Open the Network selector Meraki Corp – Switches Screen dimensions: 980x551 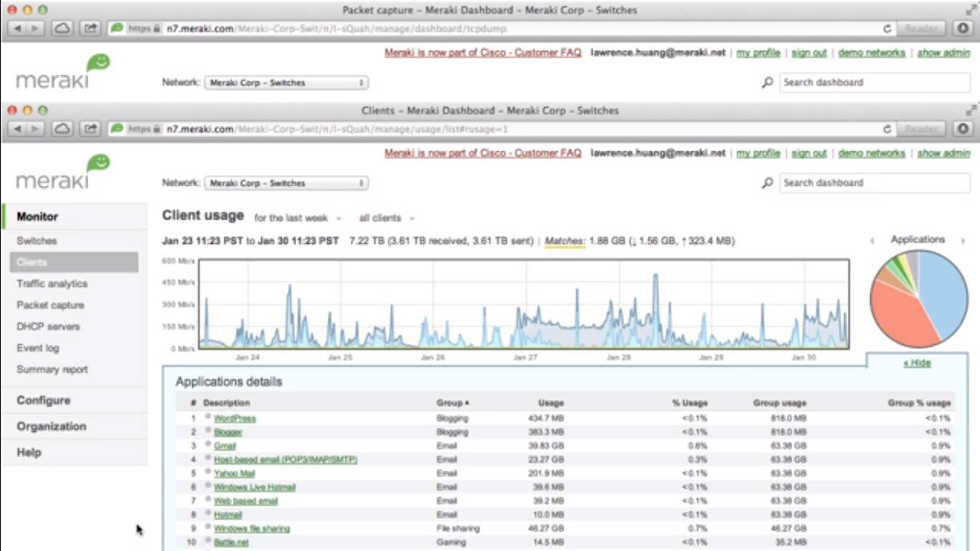pyautogui.click(x=286, y=183)
